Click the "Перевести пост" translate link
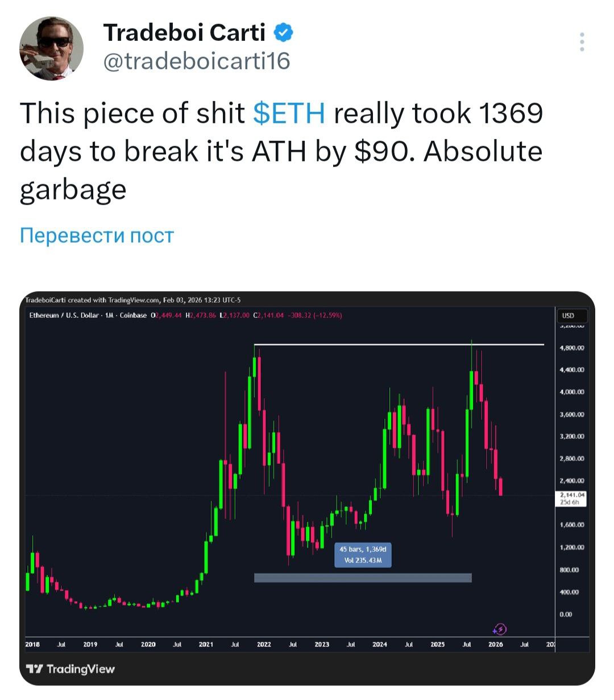This screenshot has height=700, width=614. coord(97,235)
